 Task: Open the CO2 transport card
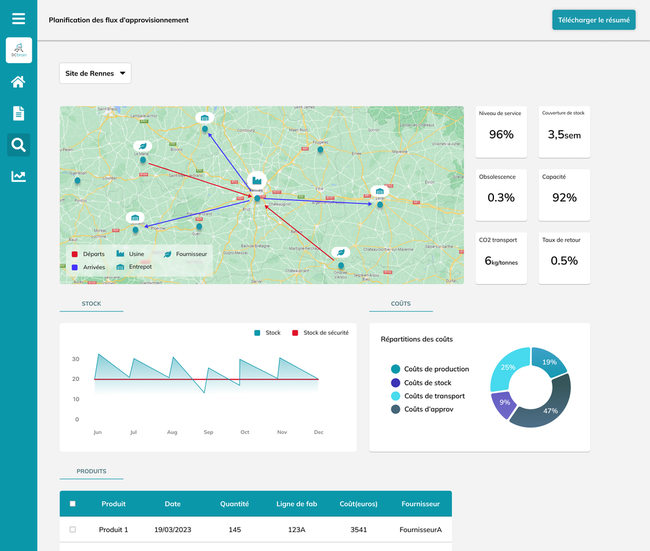click(x=501, y=258)
